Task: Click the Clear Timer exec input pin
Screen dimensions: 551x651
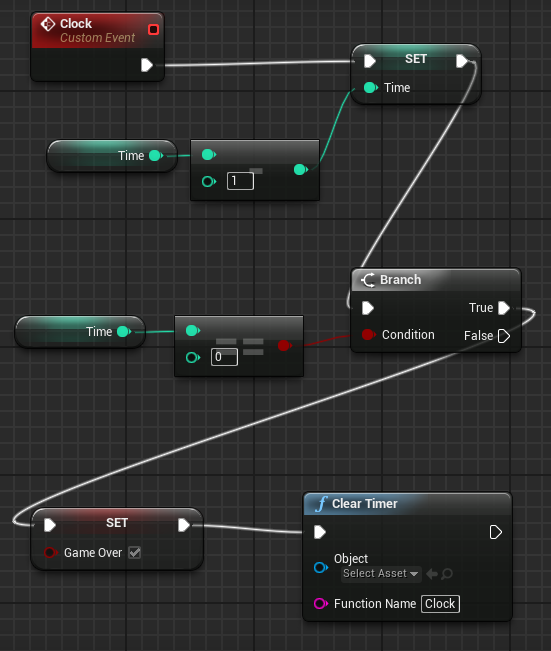Action: pos(320,532)
